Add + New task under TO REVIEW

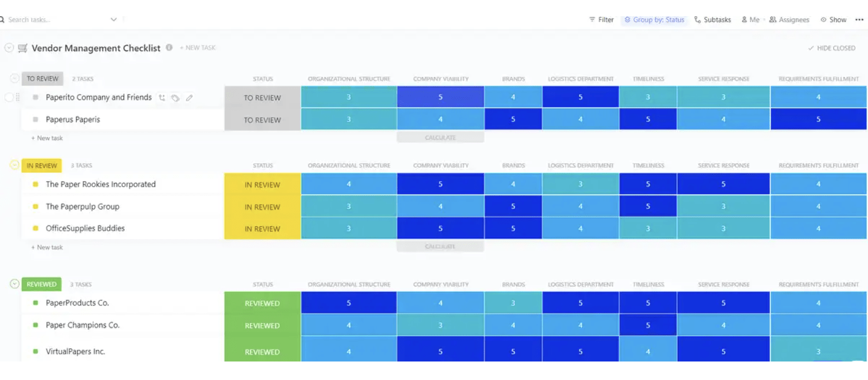click(x=47, y=138)
